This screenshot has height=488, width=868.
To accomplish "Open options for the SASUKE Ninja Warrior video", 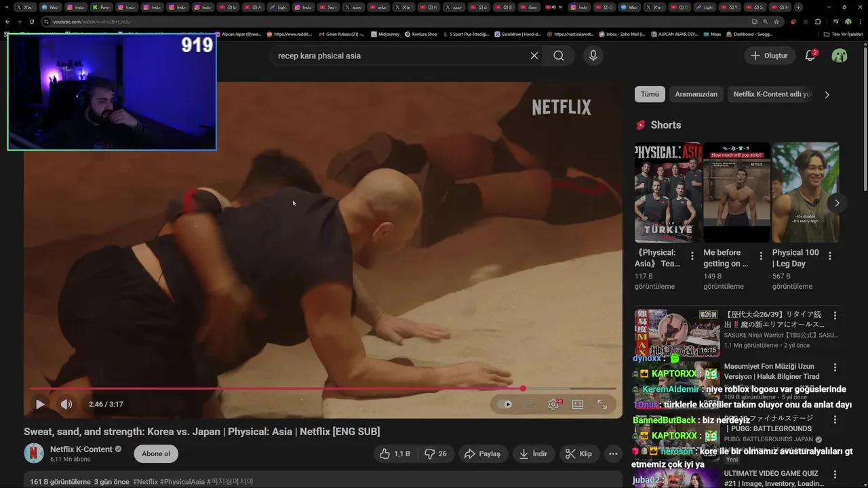I will pos(835,315).
